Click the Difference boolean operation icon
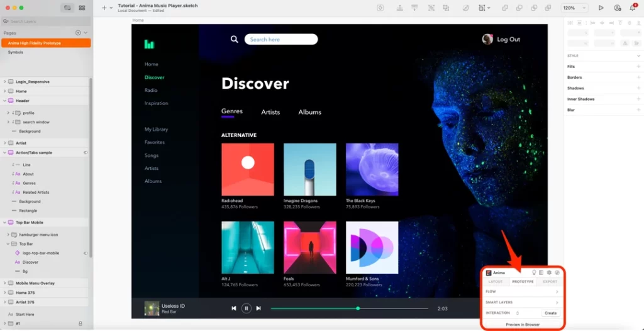The height and width of the screenshot is (331, 644). click(548, 8)
